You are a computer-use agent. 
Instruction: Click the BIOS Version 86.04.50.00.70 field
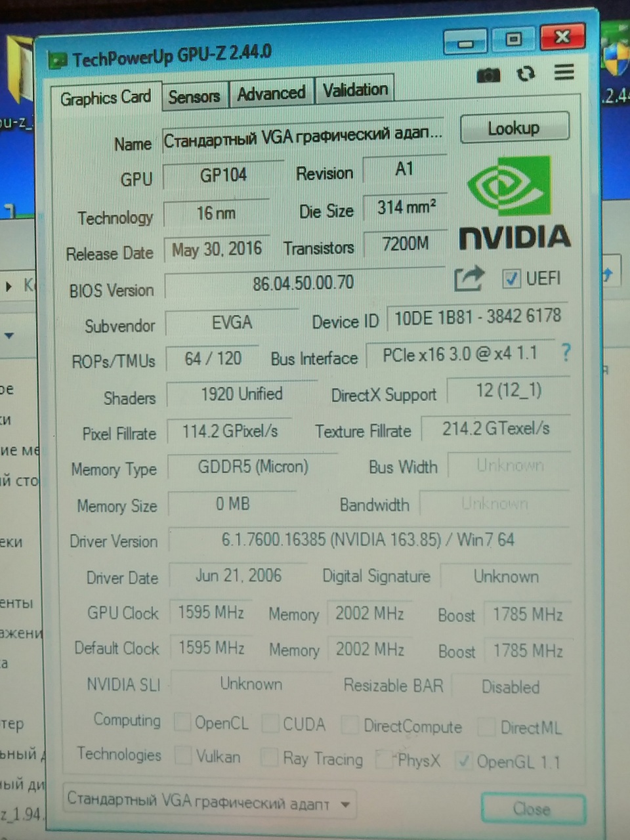(x=303, y=283)
